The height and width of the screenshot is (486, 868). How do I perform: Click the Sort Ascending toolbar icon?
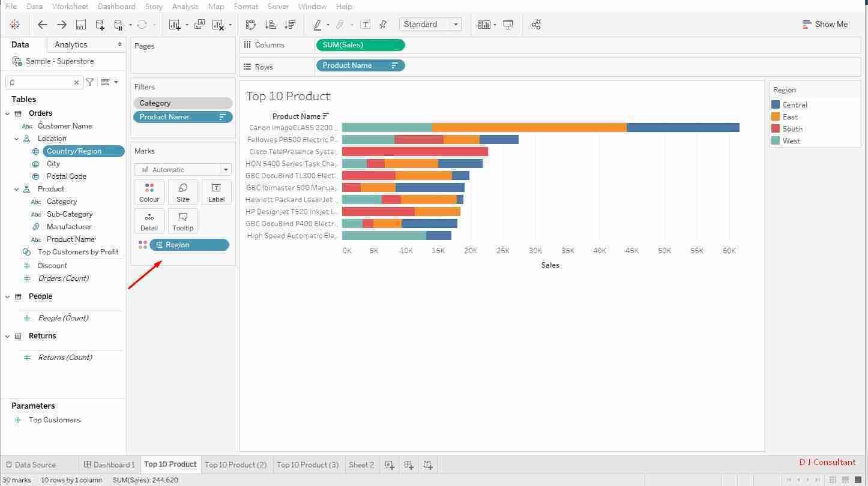click(x=271, y=25)
